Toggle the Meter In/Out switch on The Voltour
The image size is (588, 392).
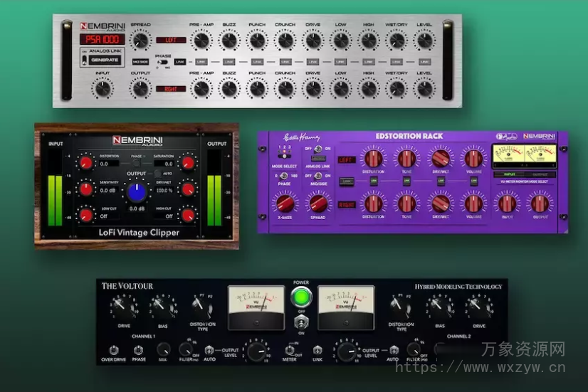[x=290, y=350]
